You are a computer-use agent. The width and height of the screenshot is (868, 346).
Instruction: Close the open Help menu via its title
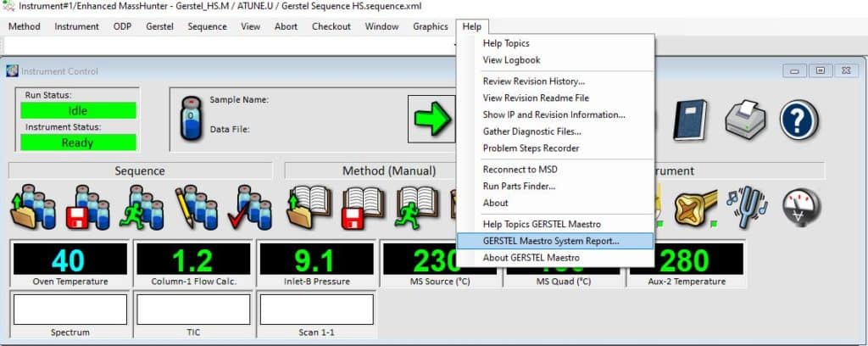[x=472, y=26]
